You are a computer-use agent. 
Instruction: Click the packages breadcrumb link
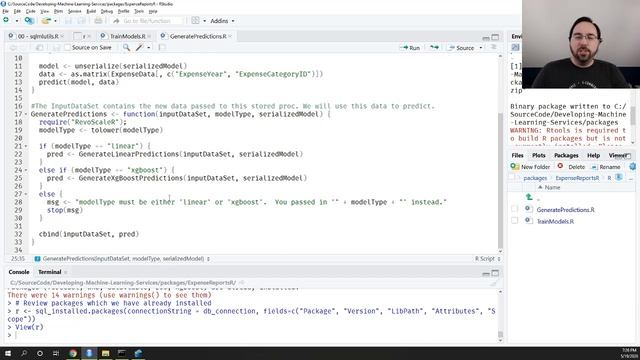[x=535, y=178]
